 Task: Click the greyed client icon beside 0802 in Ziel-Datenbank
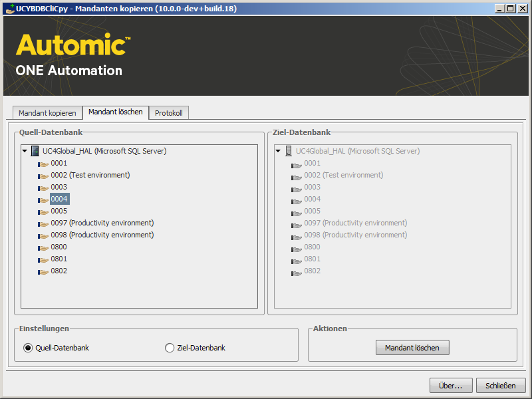[296, 273]
